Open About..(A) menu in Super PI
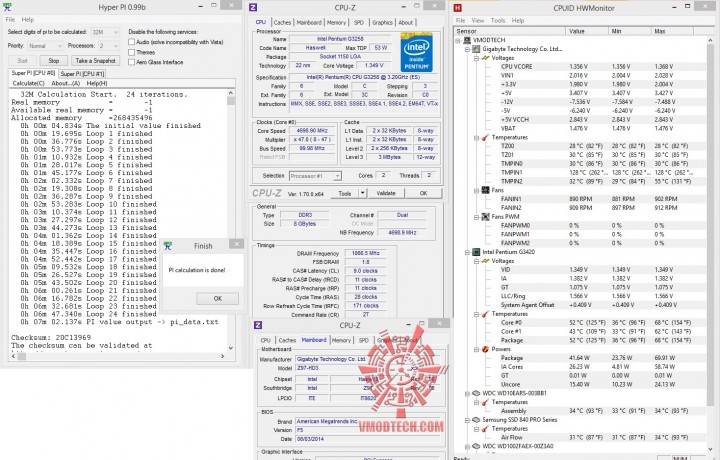The width and height of the screenshot is (720, 460). 66,83
